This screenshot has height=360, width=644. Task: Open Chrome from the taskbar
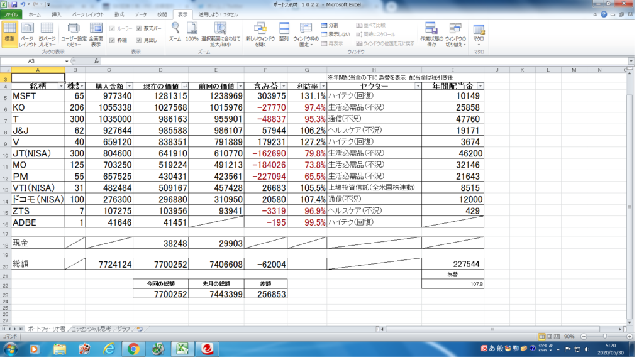click(x=133, y=349)
